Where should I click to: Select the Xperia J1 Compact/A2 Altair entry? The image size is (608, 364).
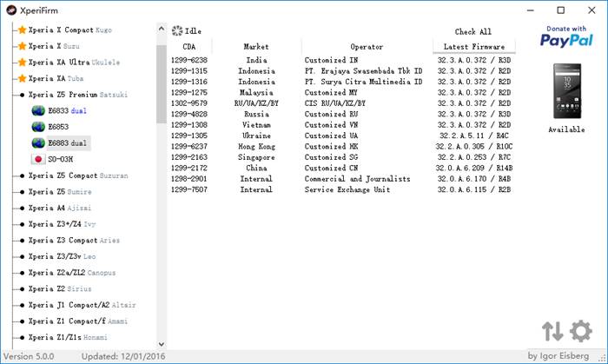pos(83,305)
